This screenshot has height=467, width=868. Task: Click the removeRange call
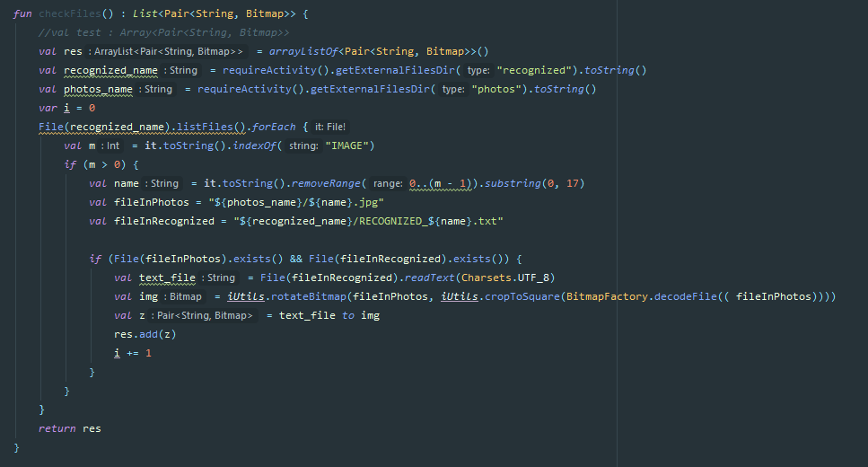(326, 183)
